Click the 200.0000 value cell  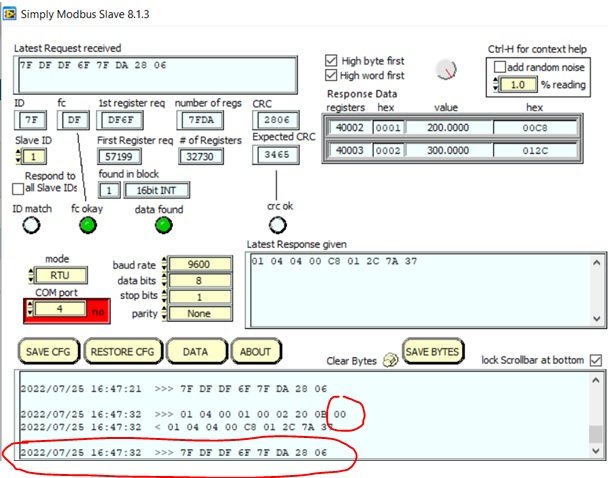point(449,128)
